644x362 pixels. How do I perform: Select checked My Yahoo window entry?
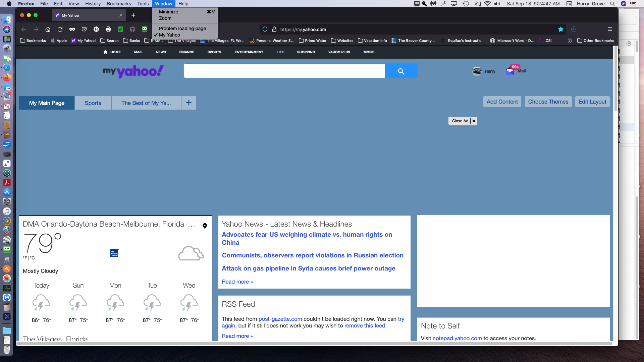coord(169,35)
